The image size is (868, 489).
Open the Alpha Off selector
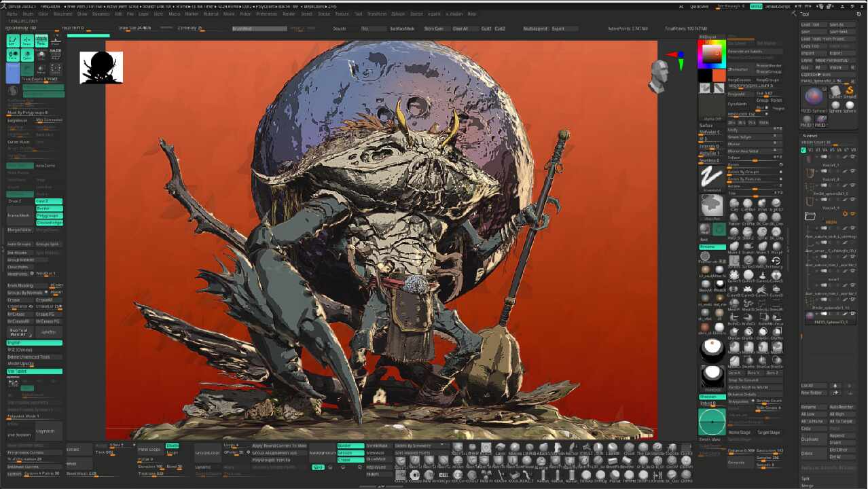pyautogui.click(x=712, y=107)
